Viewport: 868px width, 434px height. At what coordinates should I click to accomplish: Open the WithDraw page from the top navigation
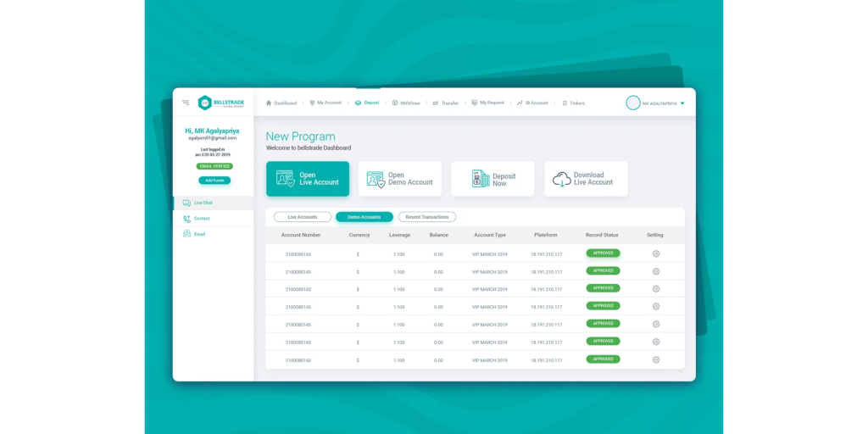pos(406,103)
